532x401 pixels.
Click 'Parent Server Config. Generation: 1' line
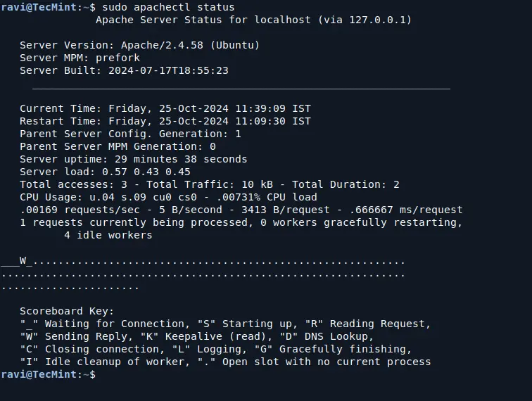[130, 134]
